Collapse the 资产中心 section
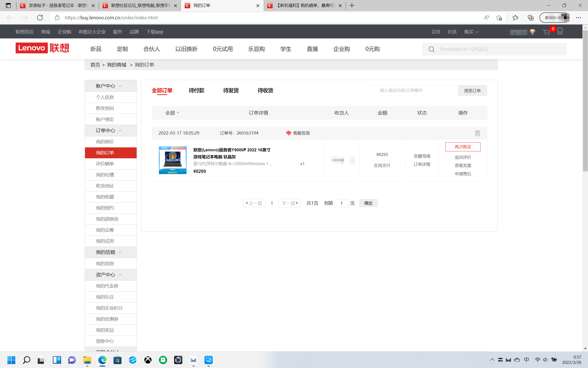588x368 pixels. pos(120,275)
